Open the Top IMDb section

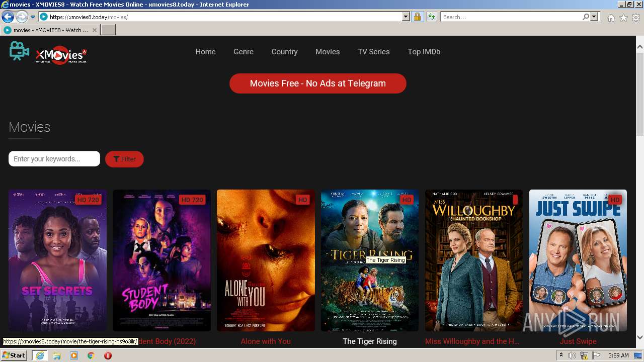pos(424,52)
